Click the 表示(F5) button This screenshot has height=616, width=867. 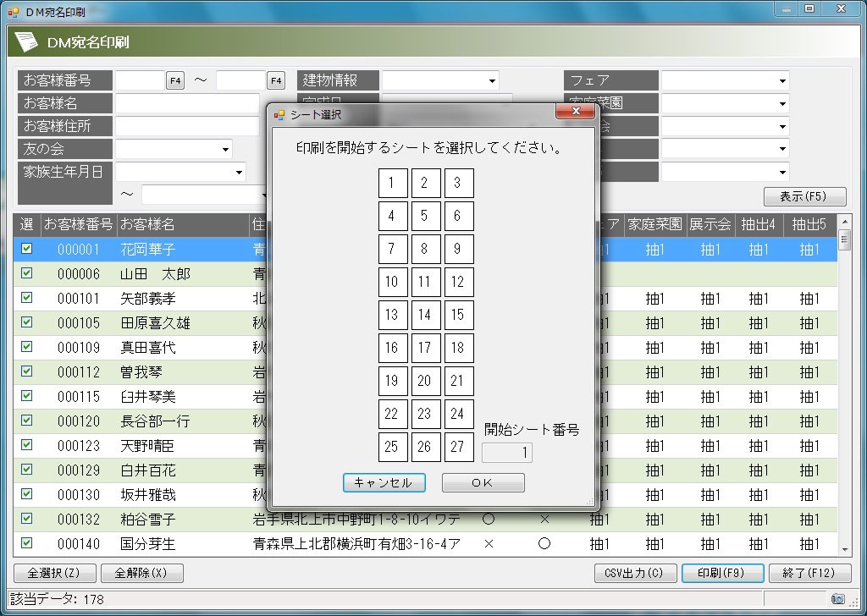(x=804, y=196)
